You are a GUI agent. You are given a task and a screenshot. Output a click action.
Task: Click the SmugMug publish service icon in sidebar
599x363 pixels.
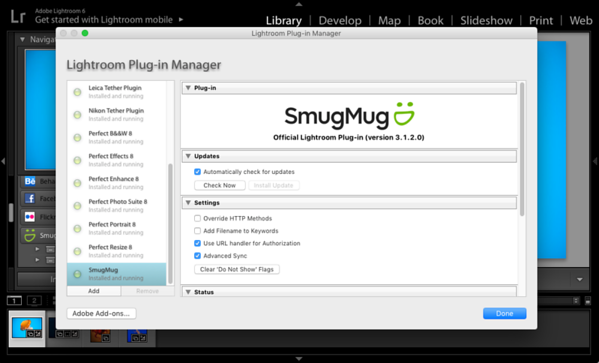[x=30, y=235]
